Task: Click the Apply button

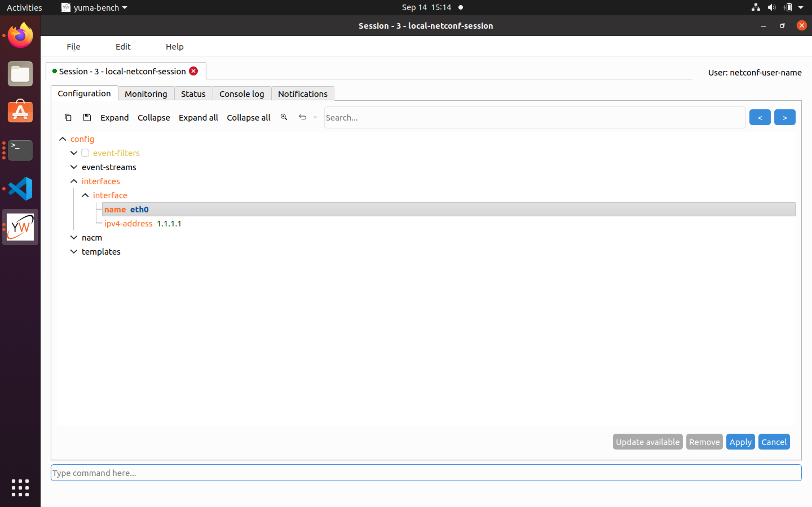Action: click(x=740, y=442)
